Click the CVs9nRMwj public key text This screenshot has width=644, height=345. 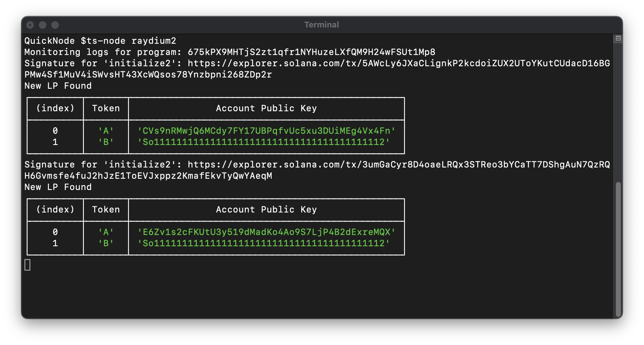coord(266,131)
